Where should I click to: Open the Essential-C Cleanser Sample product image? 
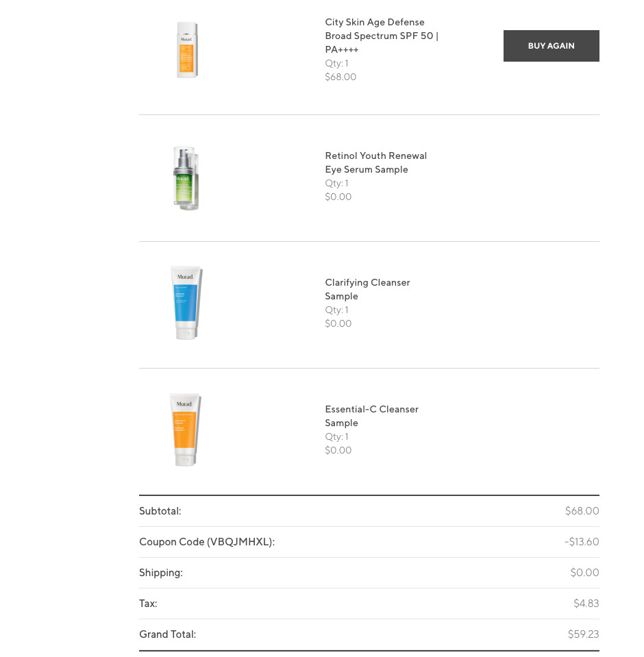[x=185, y=430]
